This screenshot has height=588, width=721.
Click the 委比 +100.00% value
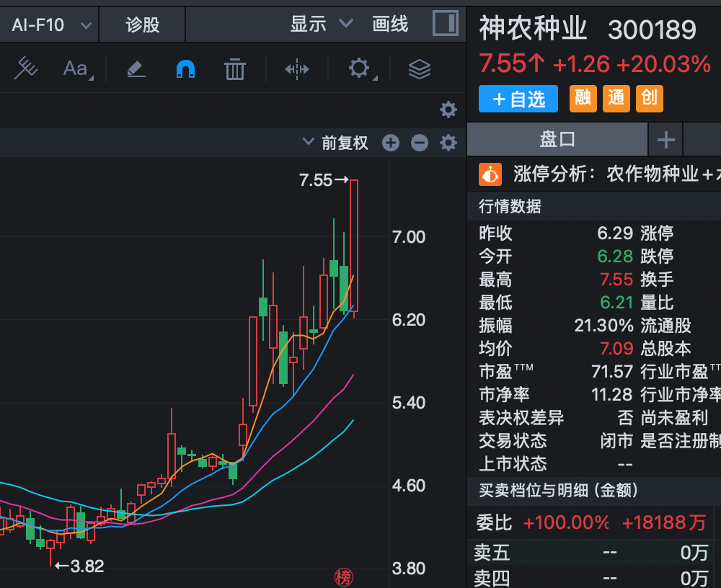[x=565, y=522]
